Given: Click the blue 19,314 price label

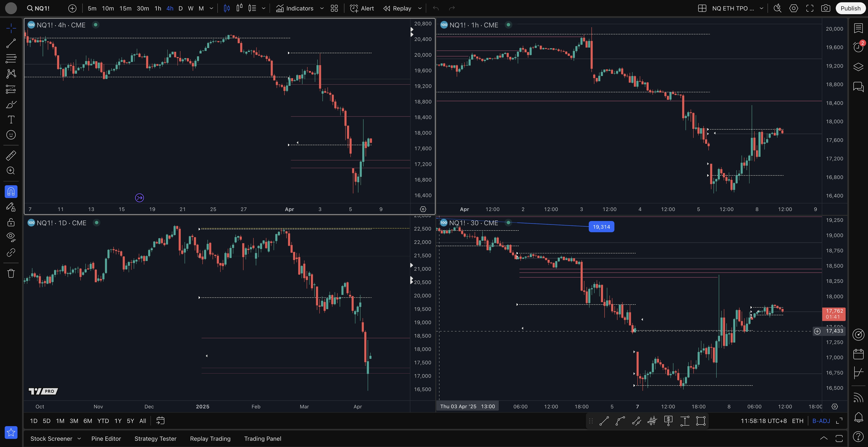Looking at the screenshot, I should [x=601, y=227].
